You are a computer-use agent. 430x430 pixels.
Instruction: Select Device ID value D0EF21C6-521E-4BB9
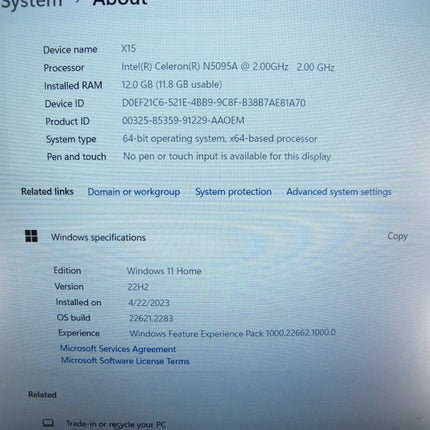tap(214, 103)
